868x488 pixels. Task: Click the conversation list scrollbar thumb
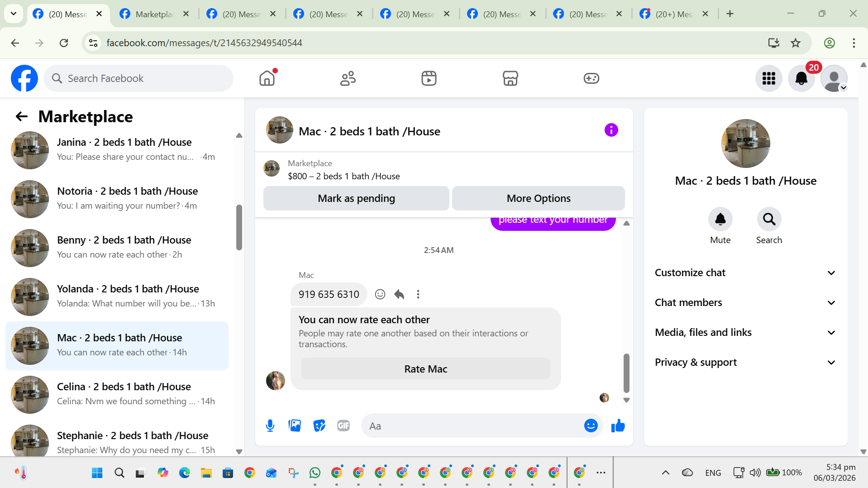239,227
